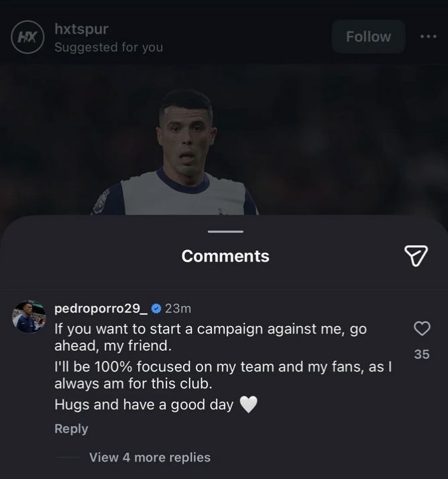Image resolution: width=448 pixels, height=479 pixels.
Task: Reply to pedroporro29_ comment
Action: (71, 429)
